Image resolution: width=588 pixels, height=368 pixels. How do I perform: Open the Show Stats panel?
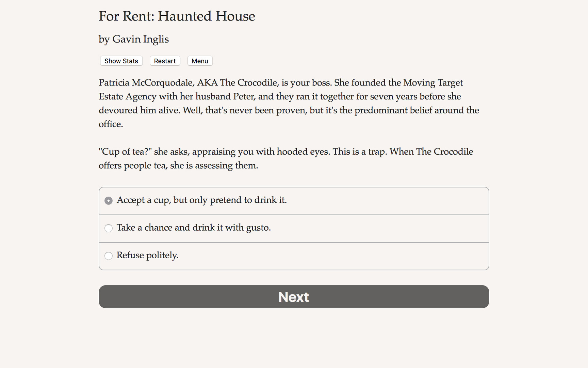tap(121, 61)
